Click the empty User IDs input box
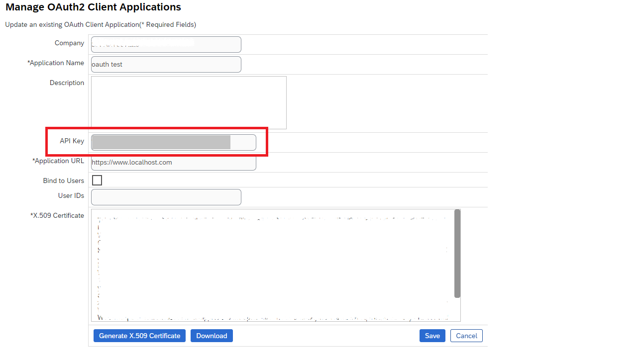642x364 pixels. (x=166, y=197)
